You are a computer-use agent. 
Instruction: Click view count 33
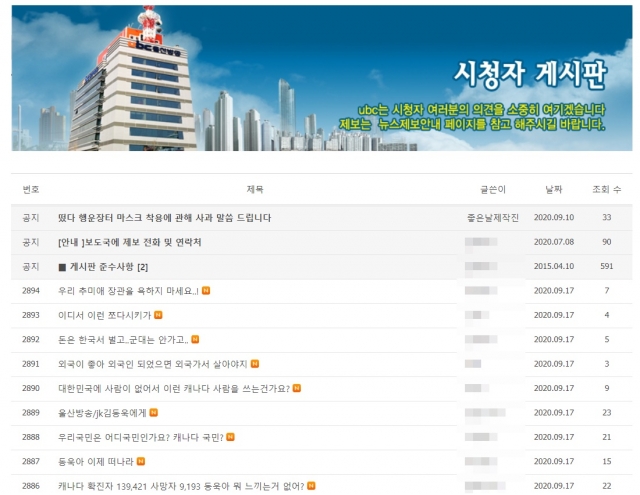click(607, 218)
